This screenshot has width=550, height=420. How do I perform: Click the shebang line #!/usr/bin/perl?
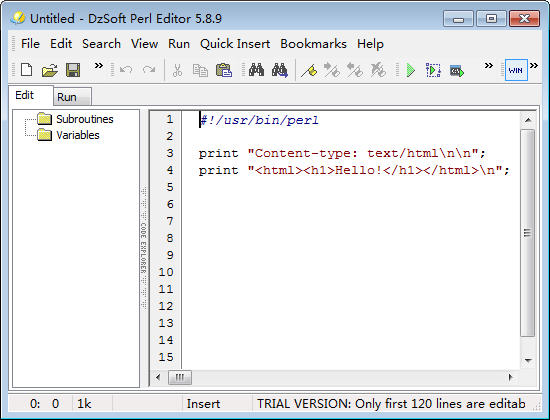point(259,120)
